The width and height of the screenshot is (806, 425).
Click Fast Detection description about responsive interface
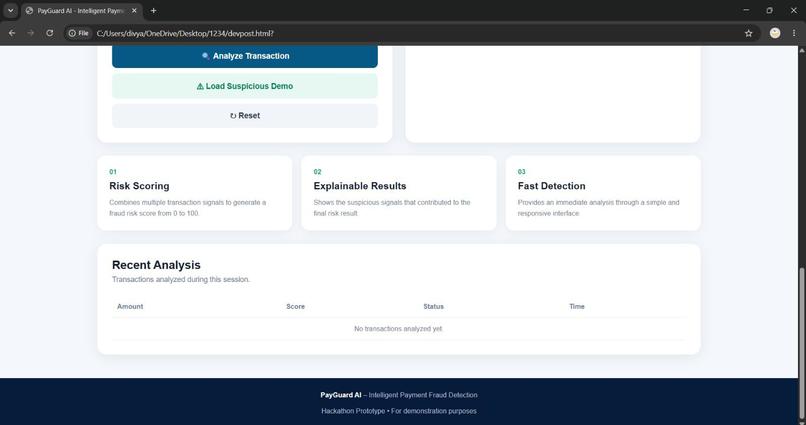pyautogui.click(x=598, y=208)
